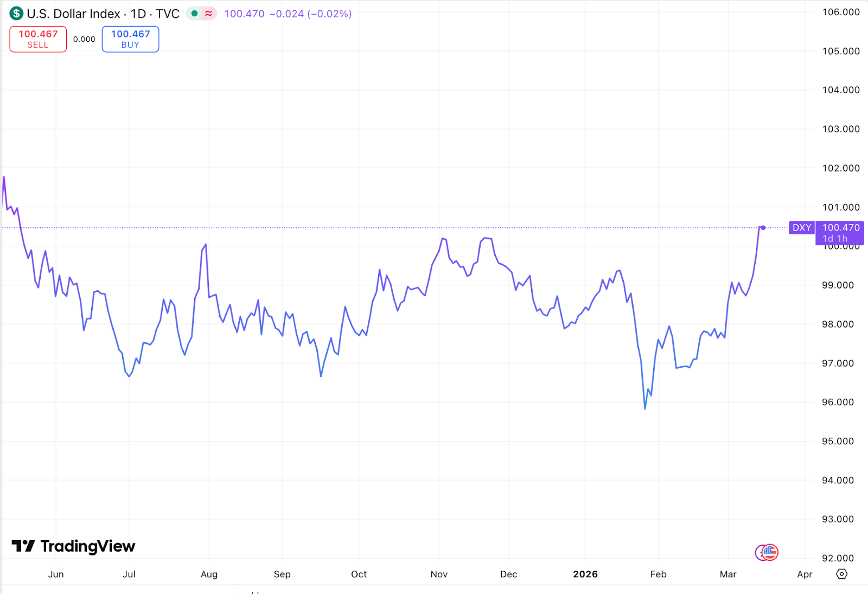Viewport: 868px width, 594px height.
Task: Click the DXY price label tag
Action: (802, 228)
